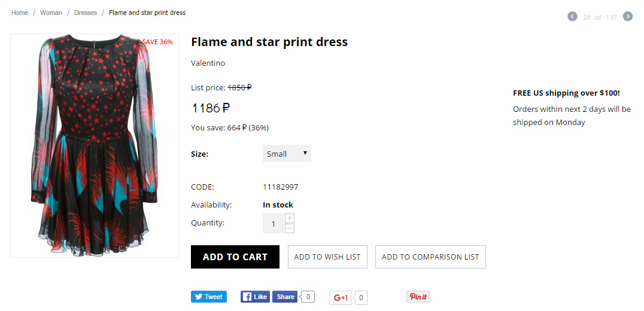Decrease quantity with the minus stepper
This screenshot has height=311, width=644.
[290, 228]
